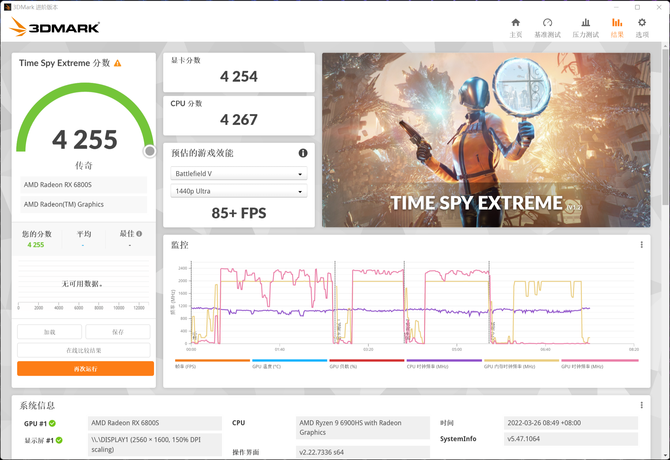Toggle the blue GPU temperature legend

[x=289, y=363]
